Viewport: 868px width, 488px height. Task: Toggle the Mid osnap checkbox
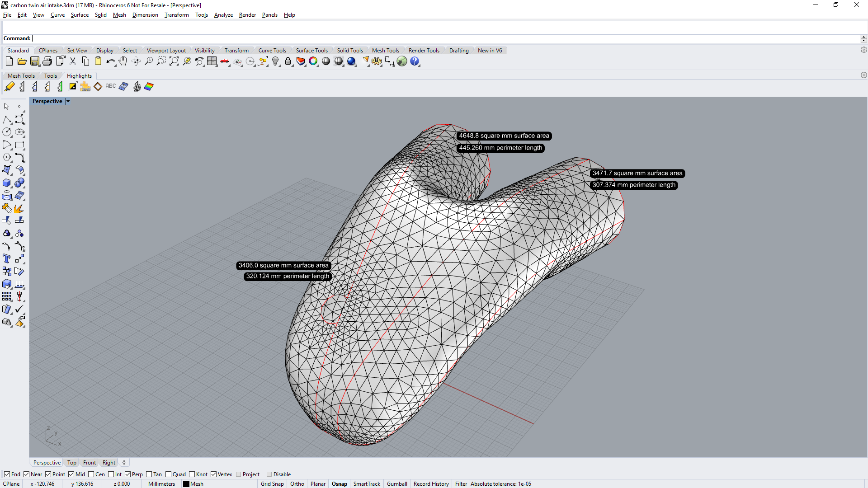pyautogui.click(x=71, y=474)
